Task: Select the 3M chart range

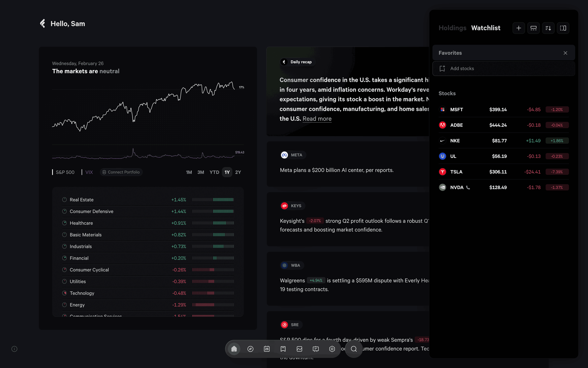Action: point(201,172)
